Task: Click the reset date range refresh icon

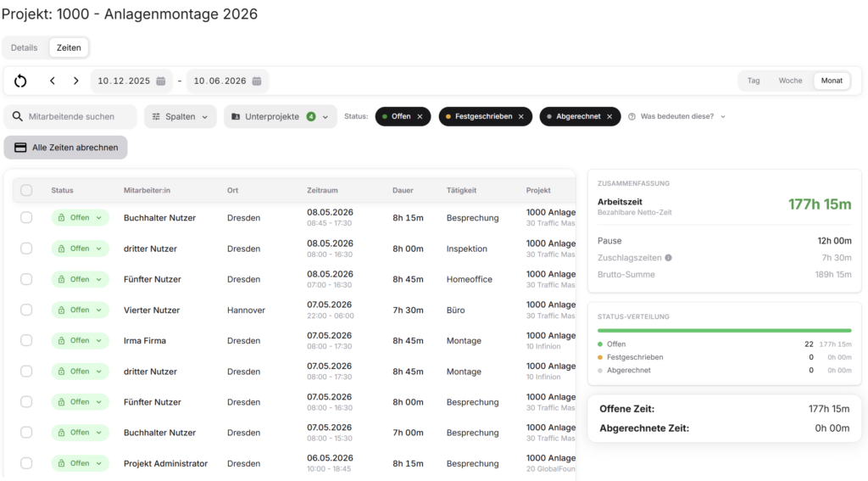Action: click(20, 81)
